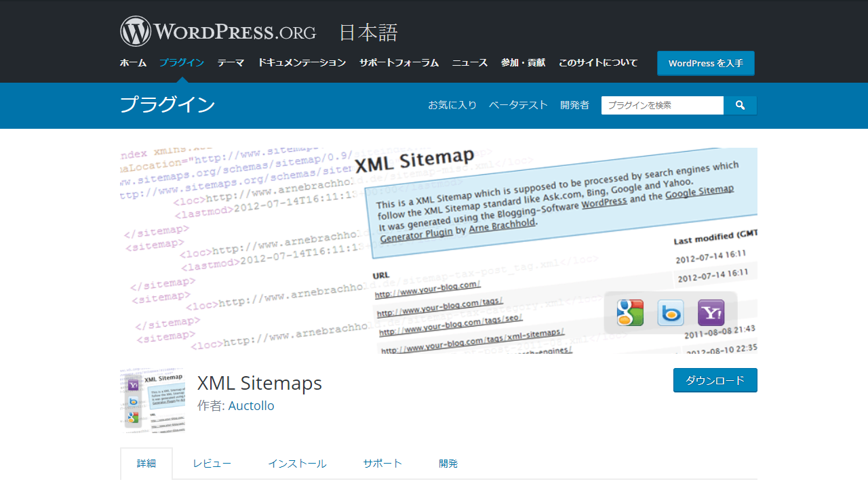868x488 pixels.
Task: Click the プラグイン page heading
Action: coord(167,105)
